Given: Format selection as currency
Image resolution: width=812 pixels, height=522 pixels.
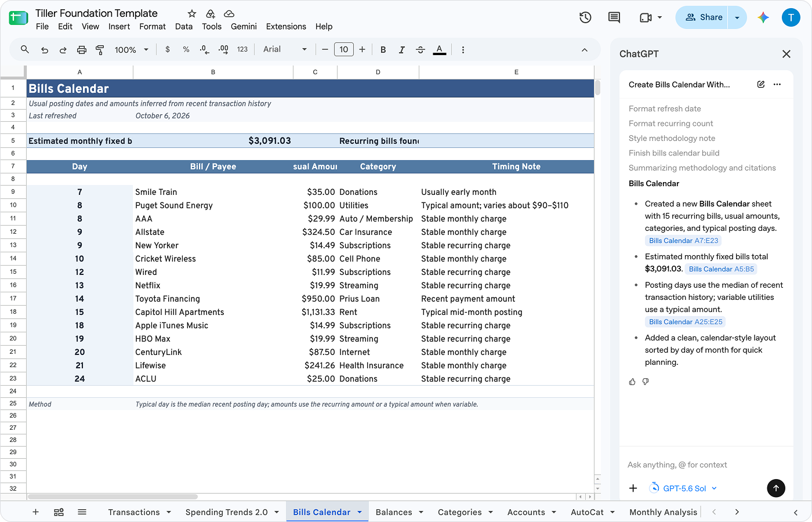Looking at the screenshot, I should pos(168,50).
